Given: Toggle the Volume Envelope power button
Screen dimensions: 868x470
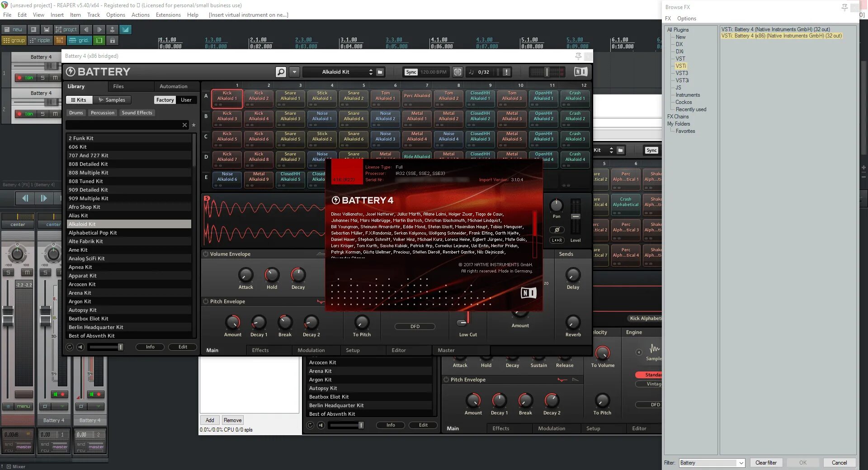Looking at the screenshot, I should point(206,254).
